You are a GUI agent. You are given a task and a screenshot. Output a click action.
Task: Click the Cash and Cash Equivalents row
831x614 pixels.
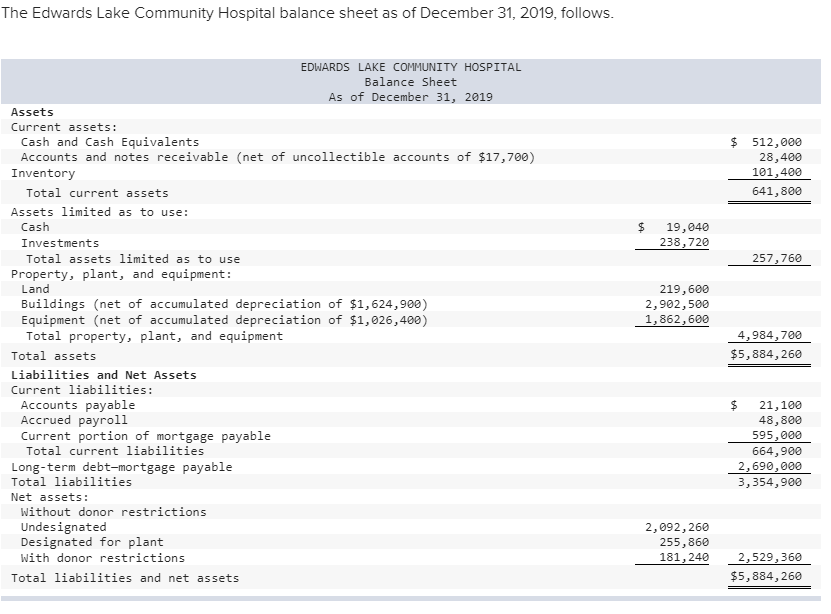point(110,142)
